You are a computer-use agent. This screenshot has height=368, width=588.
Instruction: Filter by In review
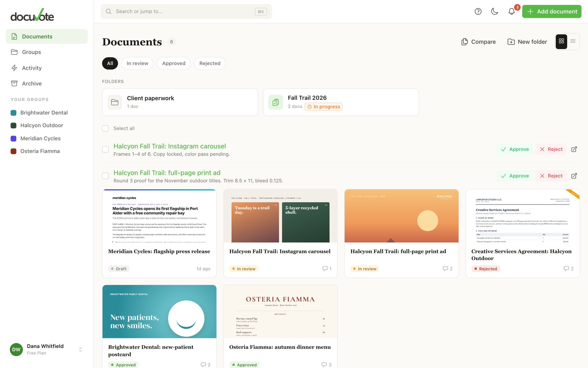click(137, 63)
